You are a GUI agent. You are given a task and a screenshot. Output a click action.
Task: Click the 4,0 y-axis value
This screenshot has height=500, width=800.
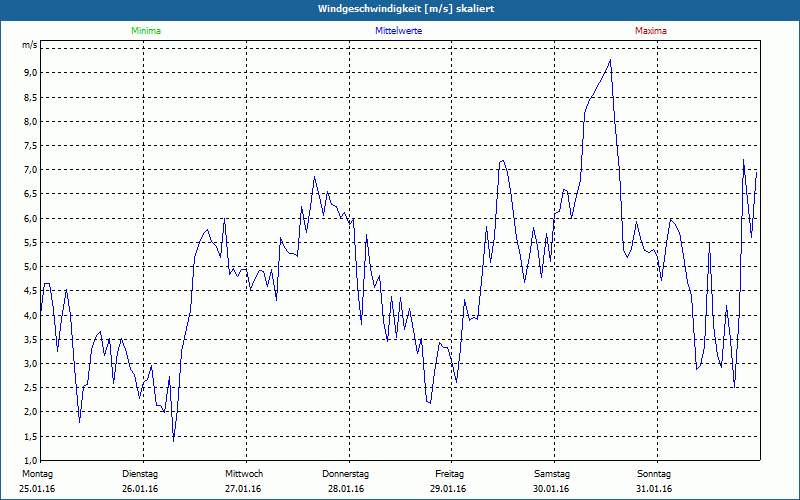pos(30,315)
